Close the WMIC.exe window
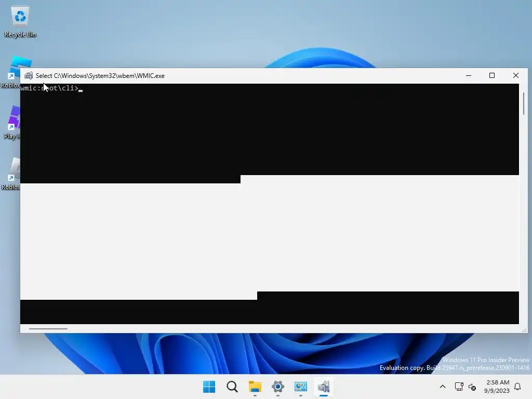This screenshot has width=532, height=399. point(516,76)
